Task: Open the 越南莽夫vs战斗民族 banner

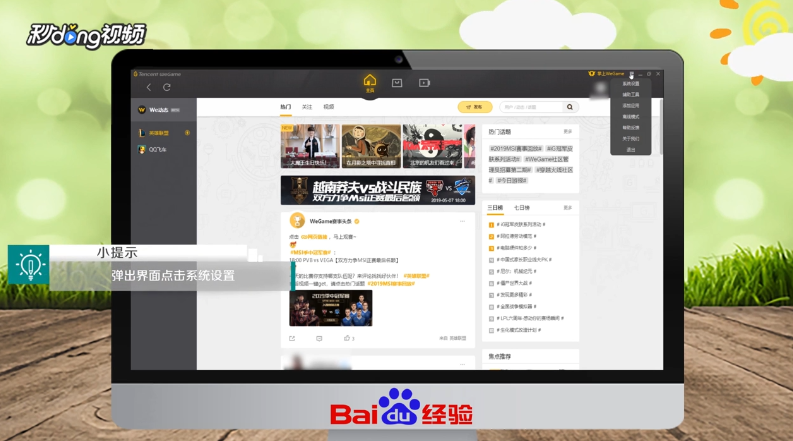Action: pyautogui.click(x=378, y=191)
